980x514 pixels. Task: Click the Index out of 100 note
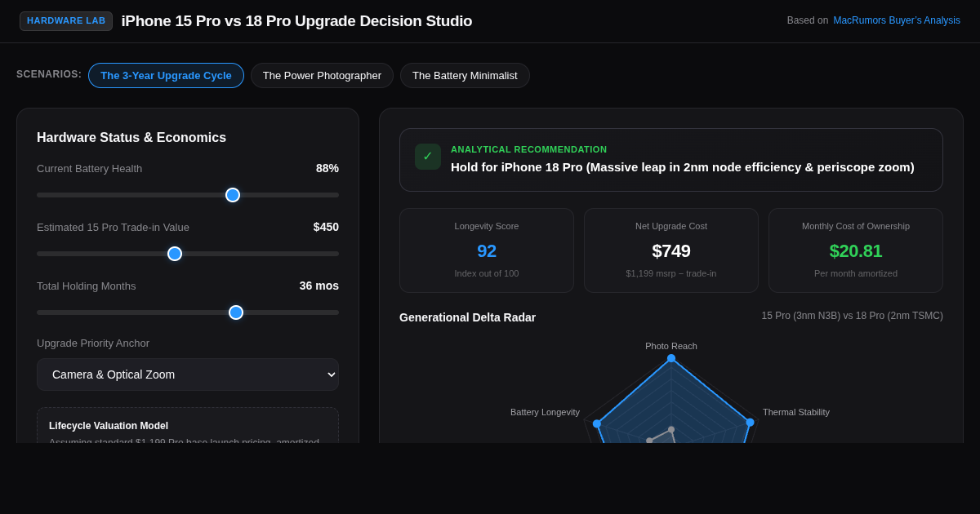[487, 273]
